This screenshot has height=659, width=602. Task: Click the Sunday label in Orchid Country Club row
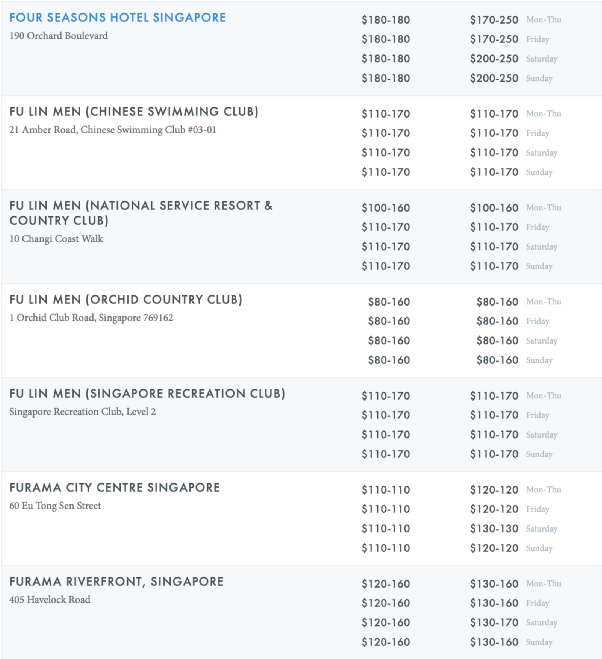(x=539, y=360)
